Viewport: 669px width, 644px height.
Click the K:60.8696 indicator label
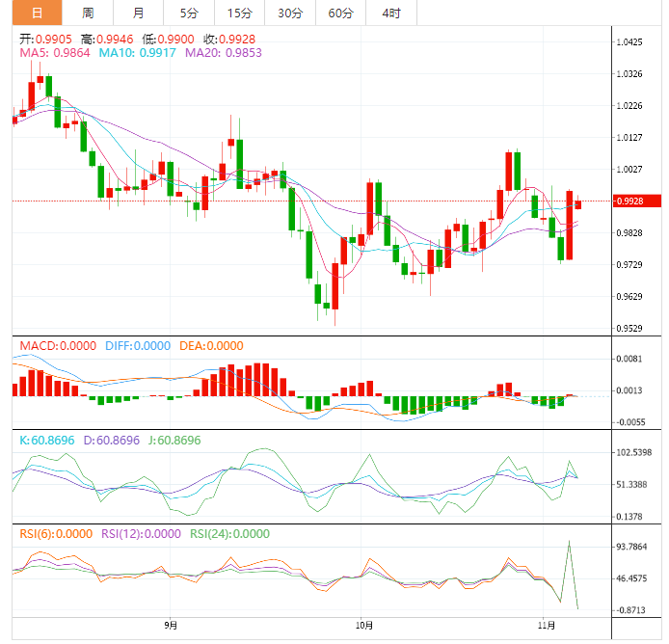coord(47,440)
